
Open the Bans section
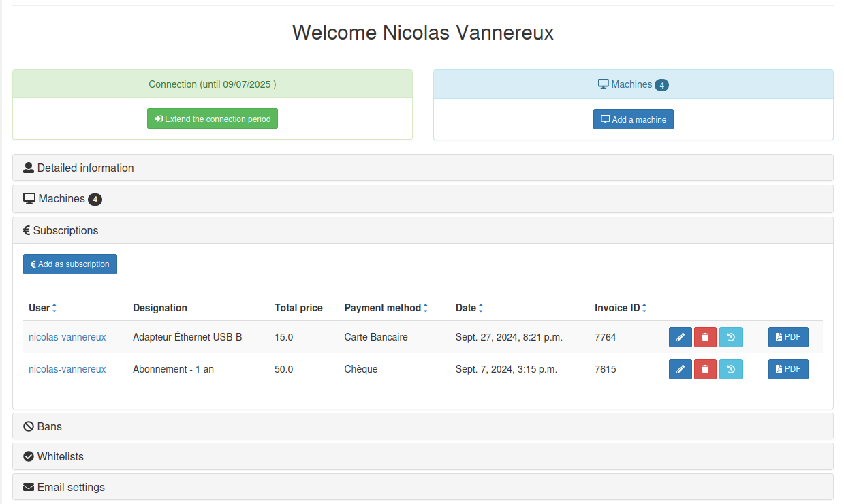49,426
